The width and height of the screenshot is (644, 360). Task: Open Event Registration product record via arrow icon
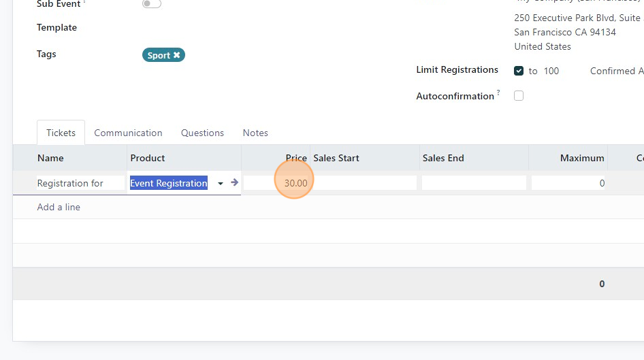(x=234, y=182)
